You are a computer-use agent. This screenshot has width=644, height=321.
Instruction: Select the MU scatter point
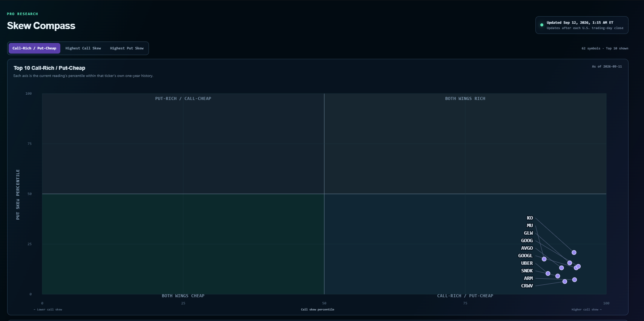pyautogui.click(x=544, y=259)
